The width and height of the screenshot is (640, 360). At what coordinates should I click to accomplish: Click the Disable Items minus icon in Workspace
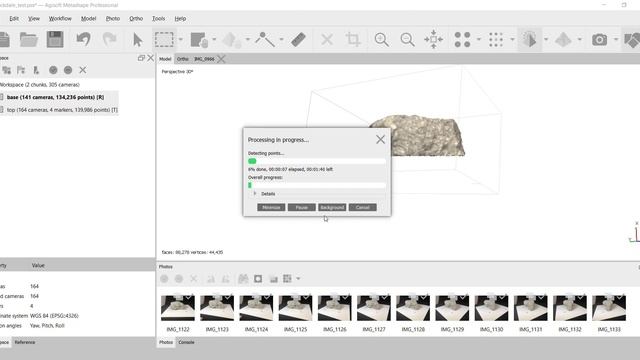tap(68, 70)
